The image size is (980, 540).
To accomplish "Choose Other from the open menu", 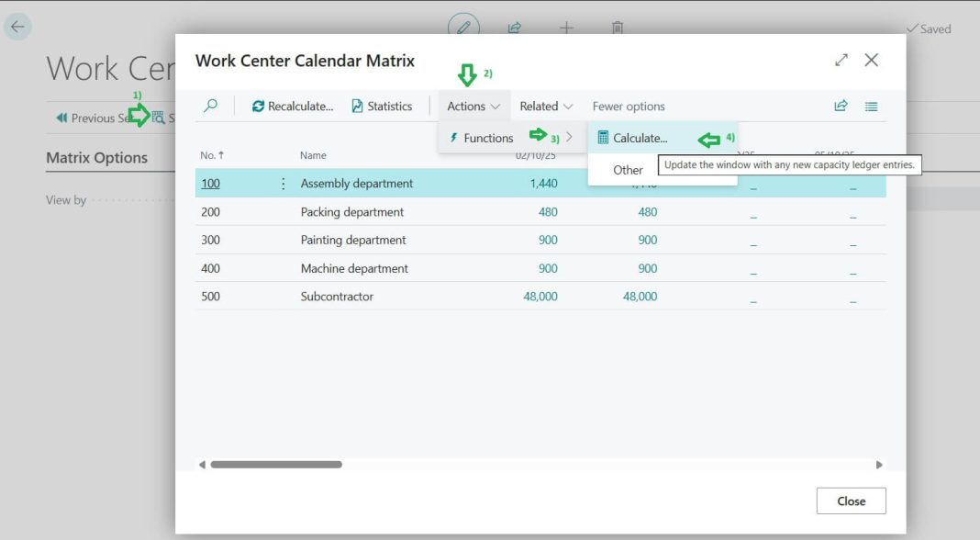I will pyautogui.click(x=627, y=170).
